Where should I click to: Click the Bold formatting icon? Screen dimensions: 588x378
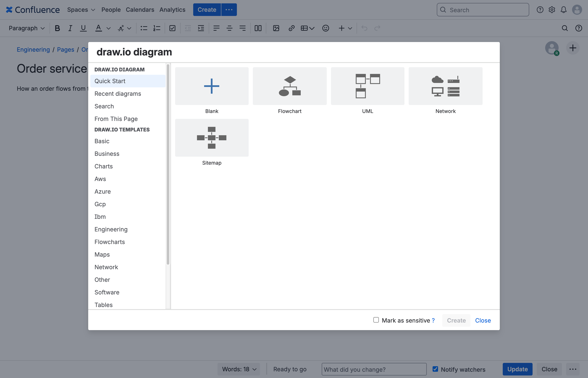pyautogui.click(x=57, y=28)
